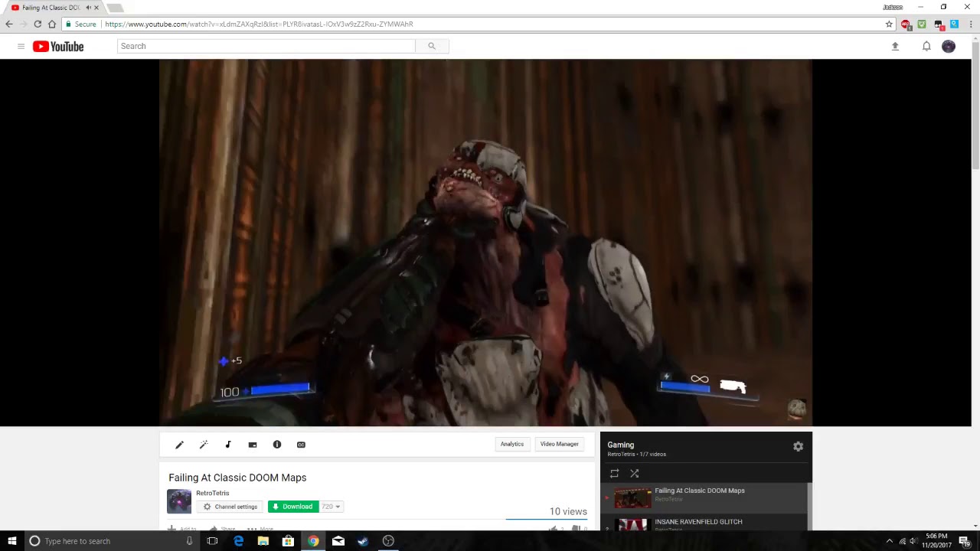Click the black extension icon with red badge
This screenshot has height=551, width=980.
tap(939, 24)
